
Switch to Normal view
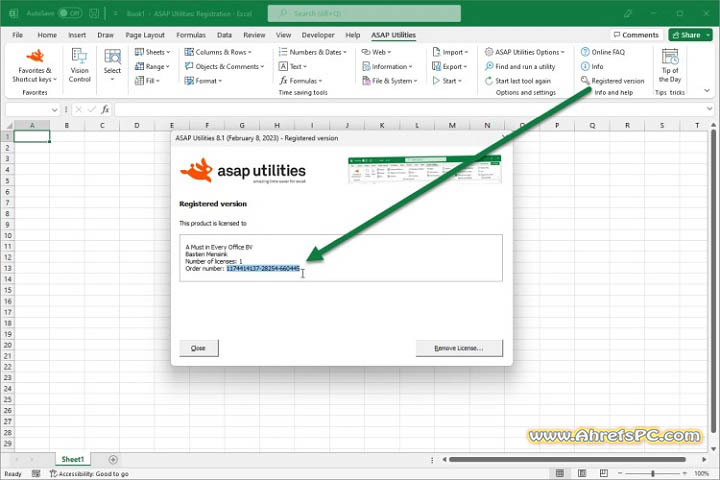tap(560, 473)
